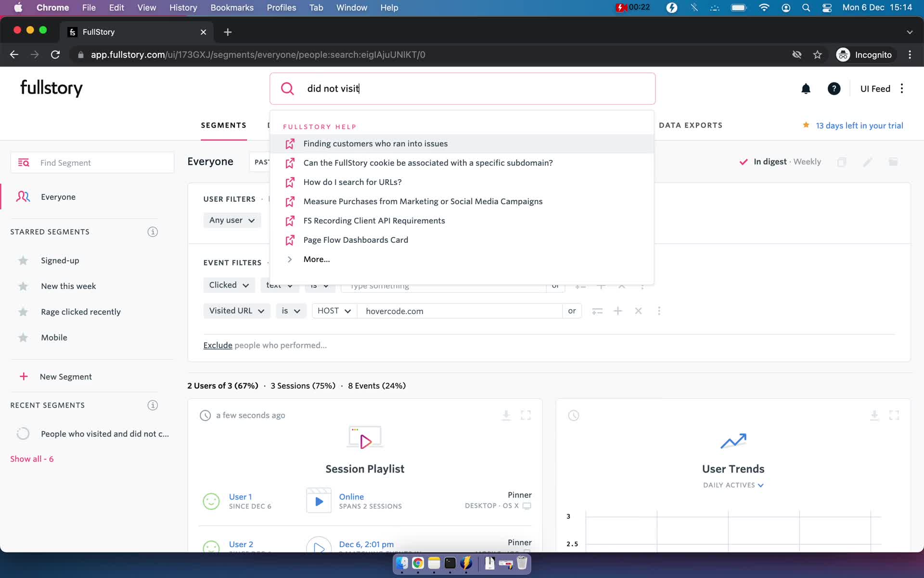
Task: Click the Starred Segments info icon
Action: coord(153,232)
